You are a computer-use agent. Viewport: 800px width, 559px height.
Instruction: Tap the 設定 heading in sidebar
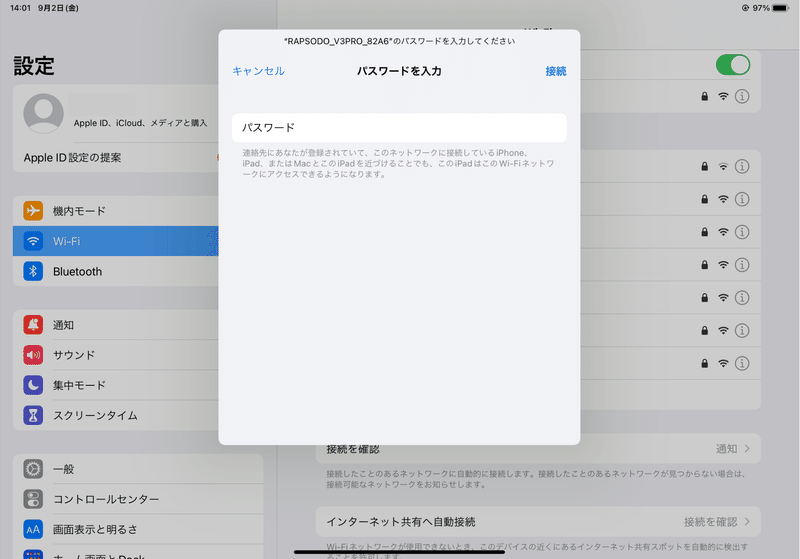[34, 66]
